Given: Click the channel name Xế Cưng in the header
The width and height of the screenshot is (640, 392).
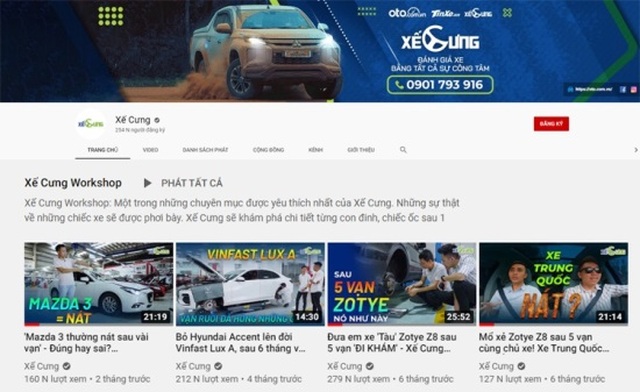Looking at the screenshot, I should point(132,120).
